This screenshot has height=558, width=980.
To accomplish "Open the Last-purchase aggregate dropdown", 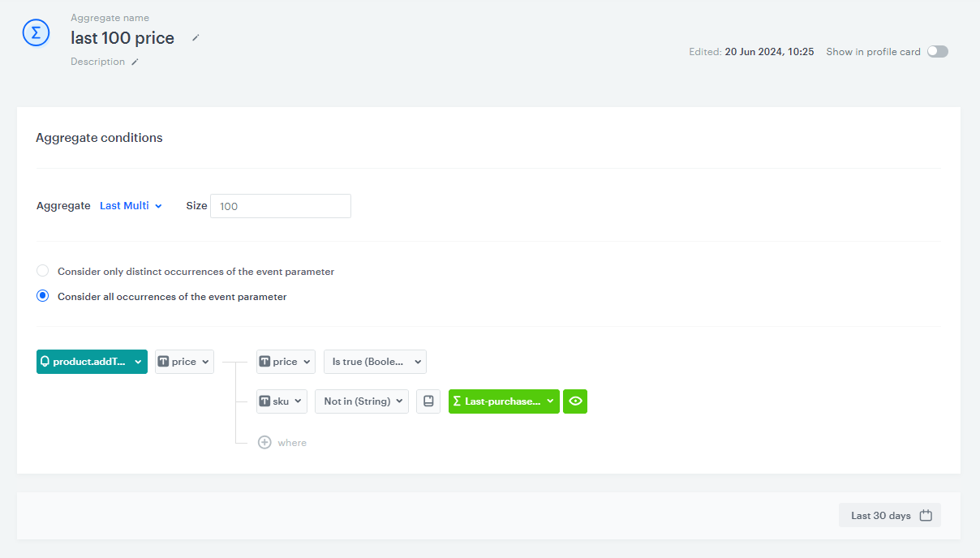I will point(504,401).
